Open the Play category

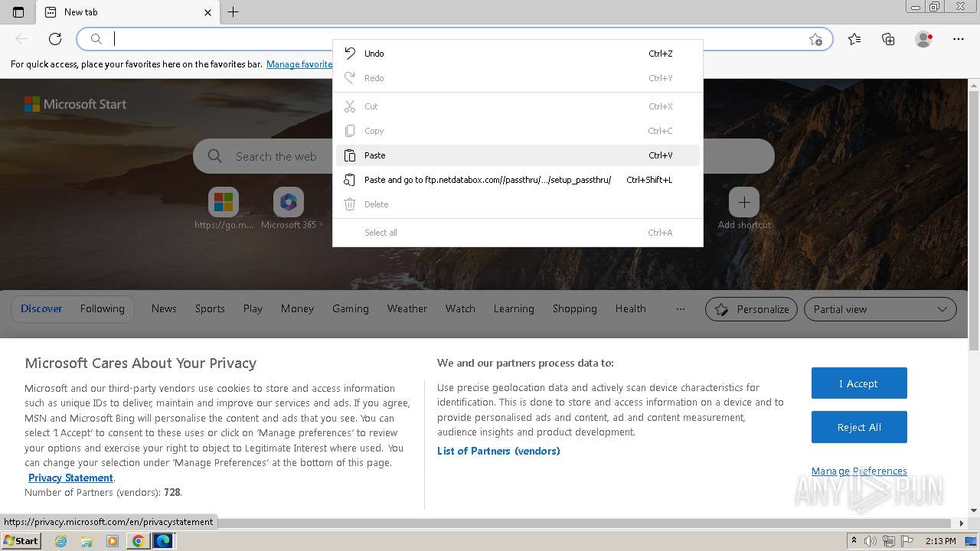pos(253,309)
